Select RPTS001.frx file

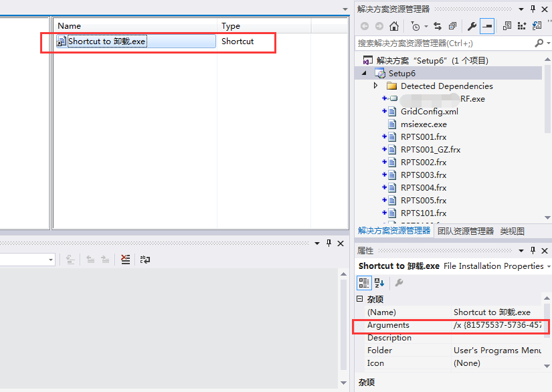[424, 137]
